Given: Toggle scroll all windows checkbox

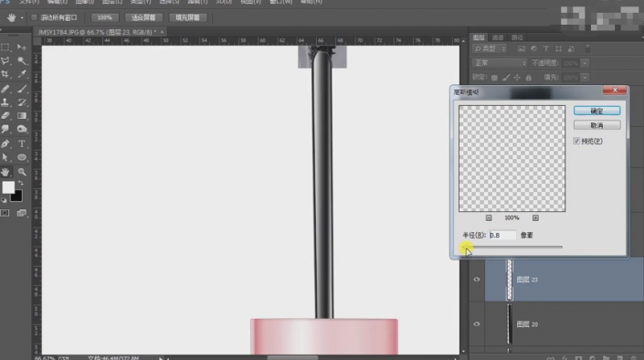Looking at the screenshot, I should (x=35, y=17).
